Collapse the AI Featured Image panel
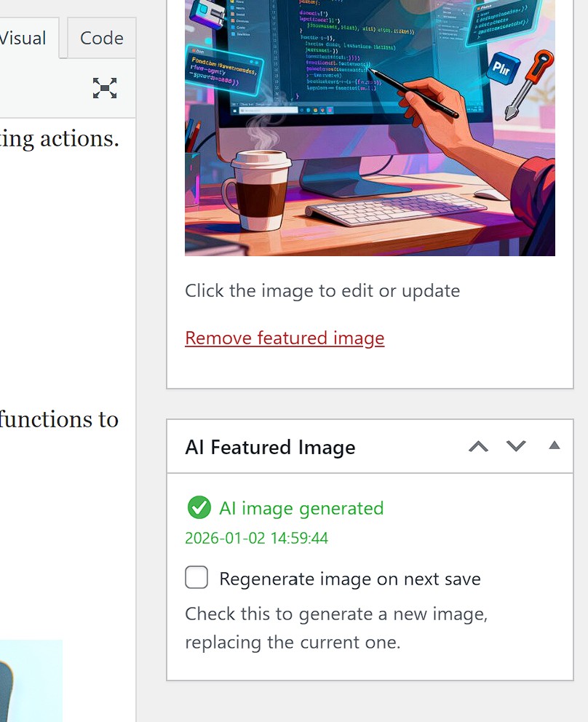Image resolution: width=588 pixels, height=722 pixels. pyautogui.click(x=554, y=446)
